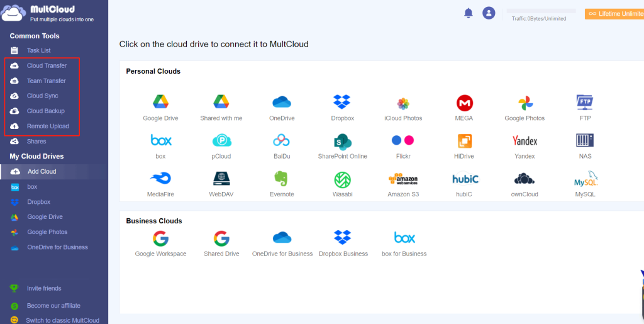
Task: Click the traffic usage progress bar
Action: point(541,11)
